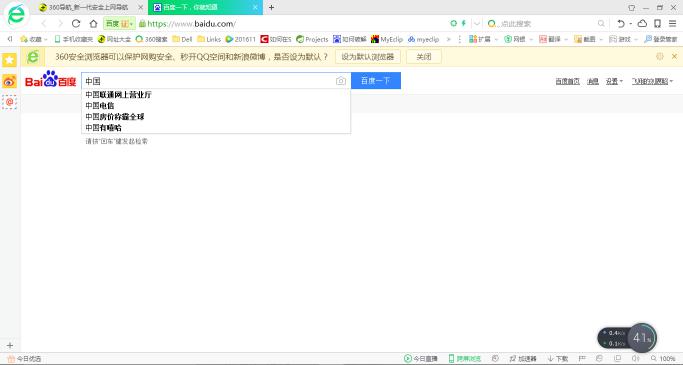Select suggestion 中国电信

click(100, 106)
